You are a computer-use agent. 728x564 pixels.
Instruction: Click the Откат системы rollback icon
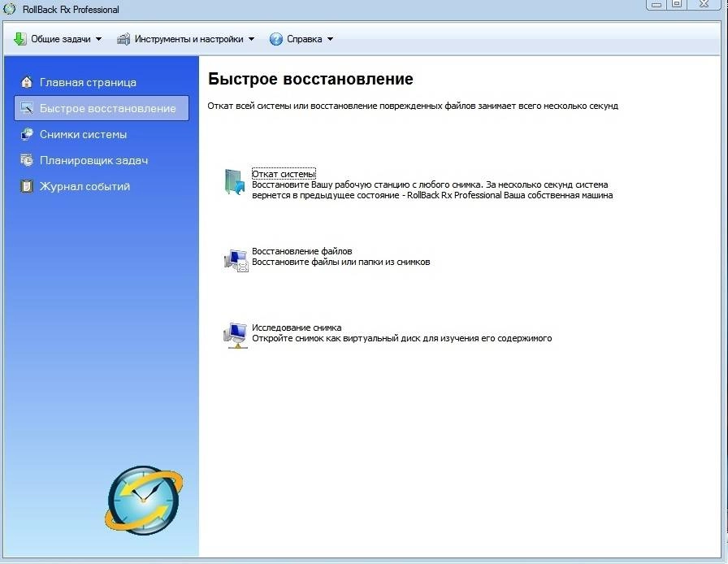coord(235,182)
